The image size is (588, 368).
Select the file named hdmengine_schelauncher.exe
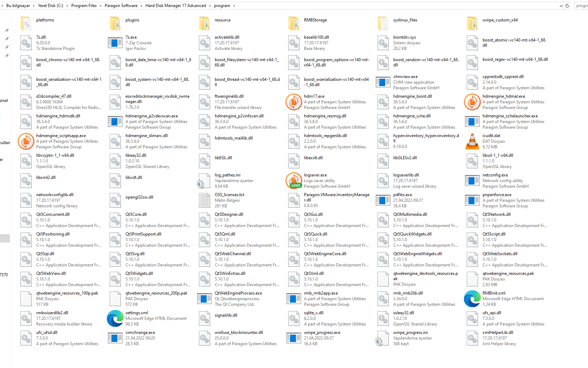tap(510, 116)
